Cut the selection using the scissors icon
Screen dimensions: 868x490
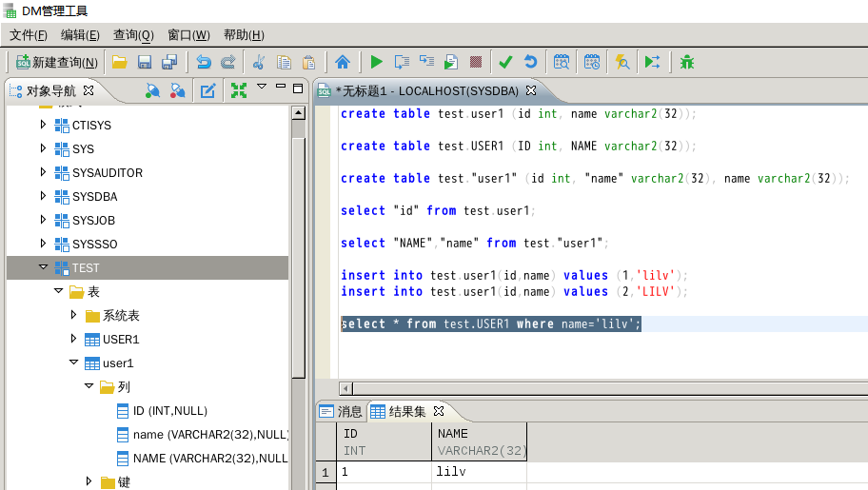(x=259, y=62)
